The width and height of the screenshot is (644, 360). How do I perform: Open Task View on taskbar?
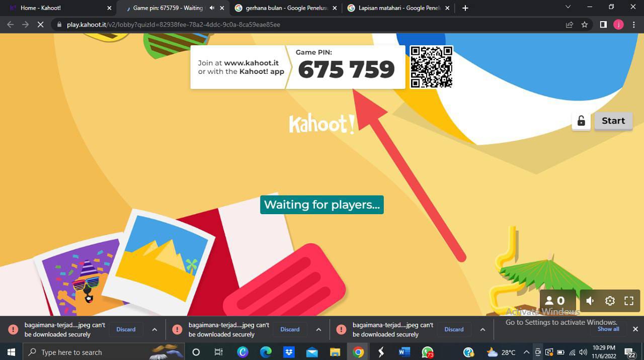coord(218,352)
